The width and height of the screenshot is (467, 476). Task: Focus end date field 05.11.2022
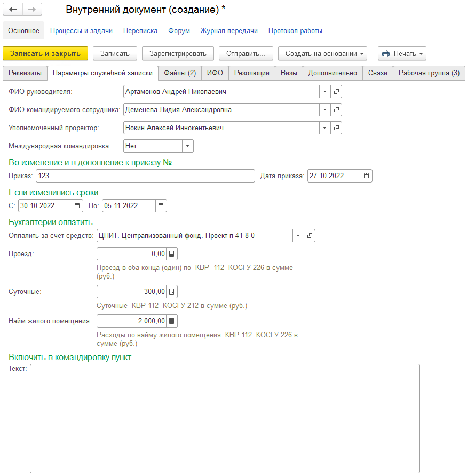pos(129,205)
